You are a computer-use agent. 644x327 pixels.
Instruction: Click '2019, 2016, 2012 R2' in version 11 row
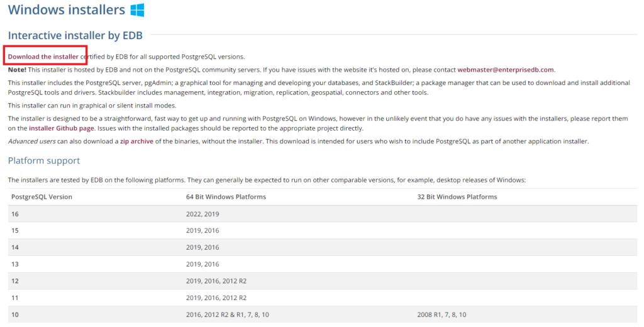click(216, 298)
